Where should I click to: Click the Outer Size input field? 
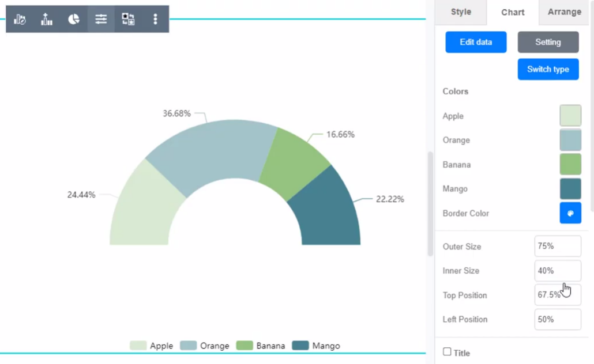point(557,246)
